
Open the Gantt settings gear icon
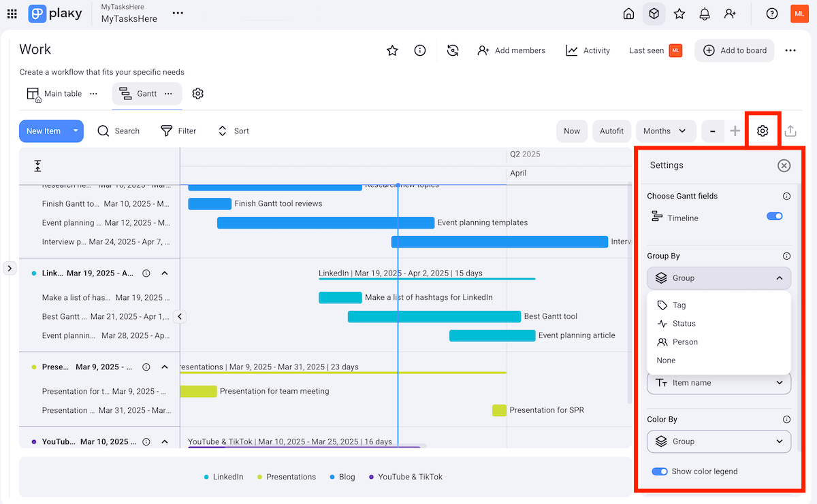(x=763, y=131)
